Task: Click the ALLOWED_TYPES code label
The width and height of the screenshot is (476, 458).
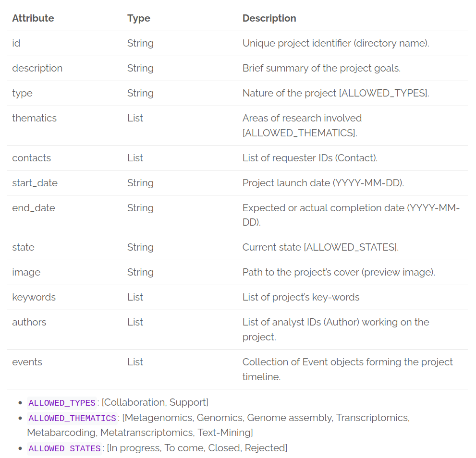Action: 62,403
